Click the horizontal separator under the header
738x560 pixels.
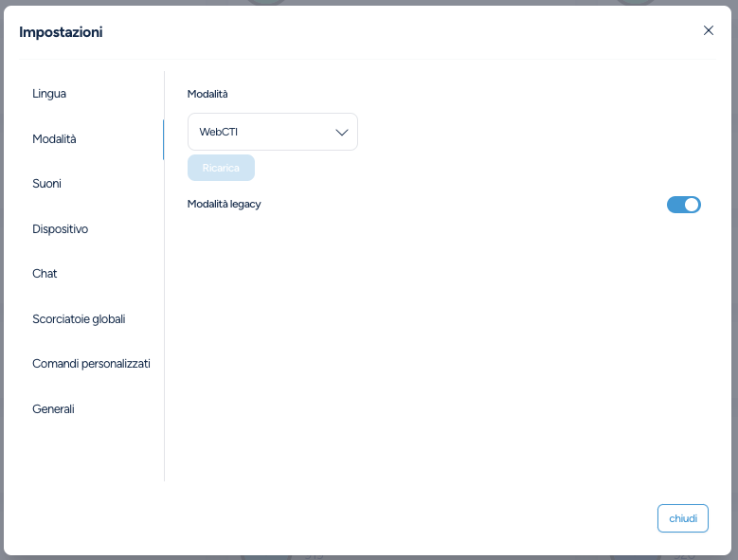pos(369,59)
